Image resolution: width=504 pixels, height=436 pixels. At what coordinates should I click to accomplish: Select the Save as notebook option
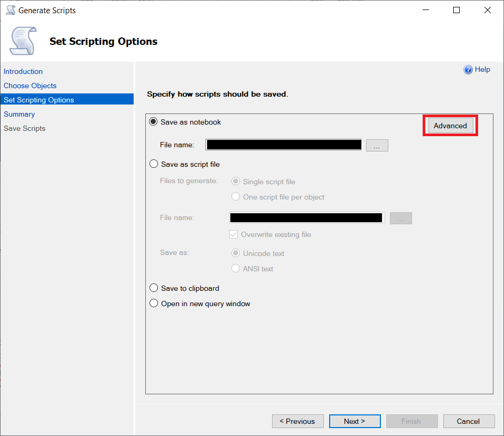click(153, 121)
